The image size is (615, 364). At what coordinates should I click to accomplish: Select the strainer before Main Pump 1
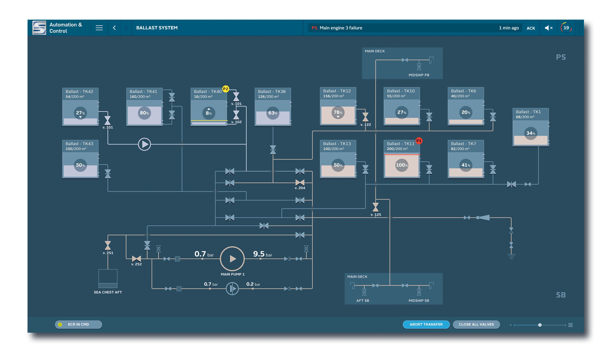[x=178, y=259]
